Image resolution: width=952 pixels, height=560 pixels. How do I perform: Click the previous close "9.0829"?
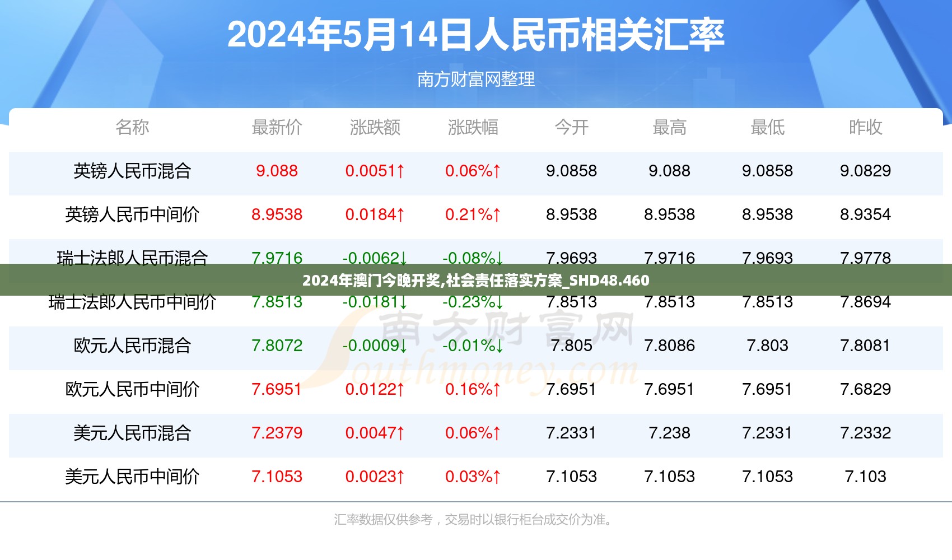click(x=865, y=171)
